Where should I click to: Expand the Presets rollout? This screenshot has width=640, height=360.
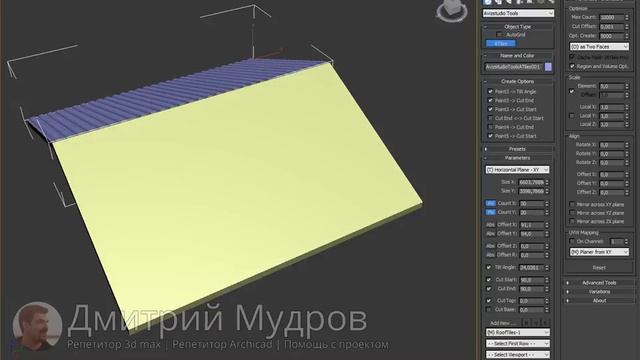coord(518,149)
